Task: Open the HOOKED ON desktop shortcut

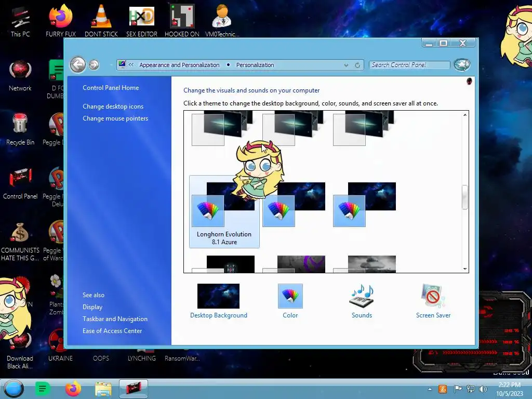Action: 182,21
